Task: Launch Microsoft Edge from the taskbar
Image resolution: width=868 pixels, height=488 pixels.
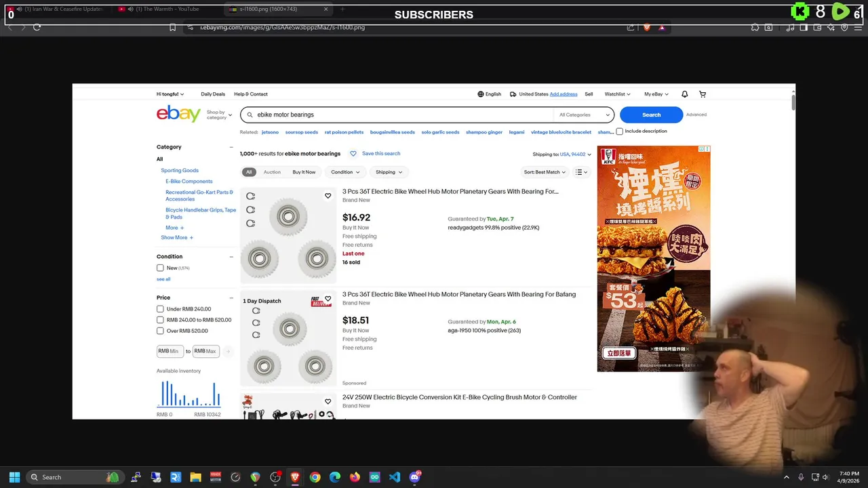Action: pyautogui.click(x=335, y=477)
